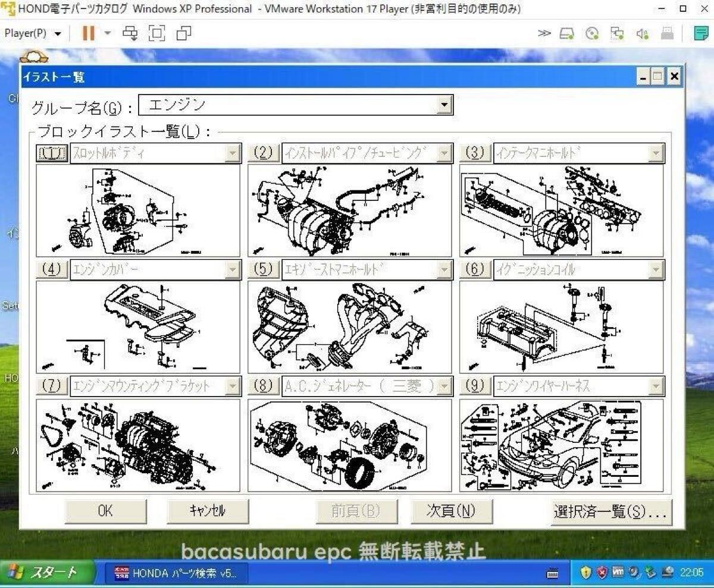Image resolution: width=714 pixels, height=588 pixels.
Task: Click the printer device icon
Action: [668, 34]
